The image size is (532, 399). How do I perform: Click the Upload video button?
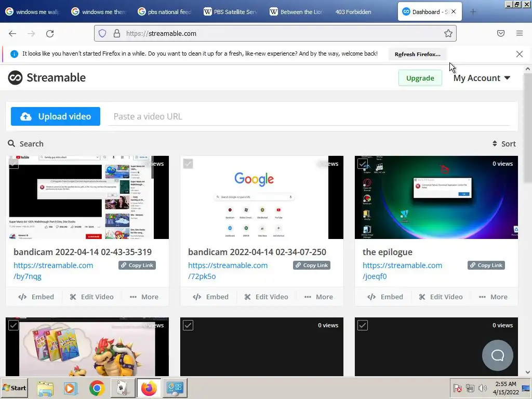click(x=55, y=116)
